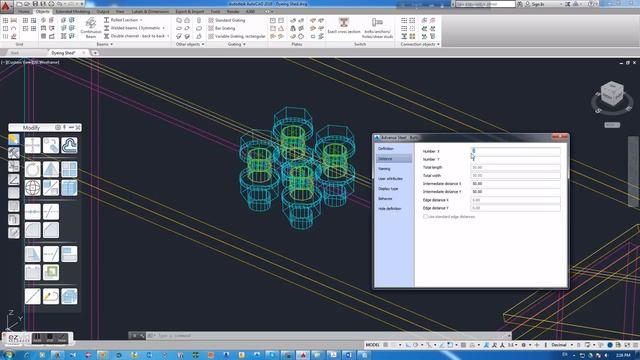Click the chamfer corner tool in Modify palette
This screenshot has height=360, width=640.
point(51,230)
